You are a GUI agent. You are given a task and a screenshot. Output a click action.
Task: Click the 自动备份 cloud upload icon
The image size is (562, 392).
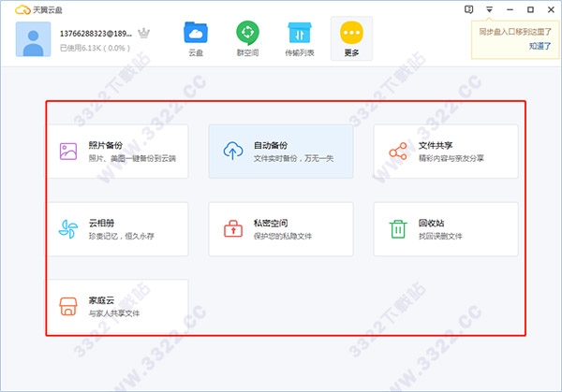pyautogui.click(x=233, y=151)
